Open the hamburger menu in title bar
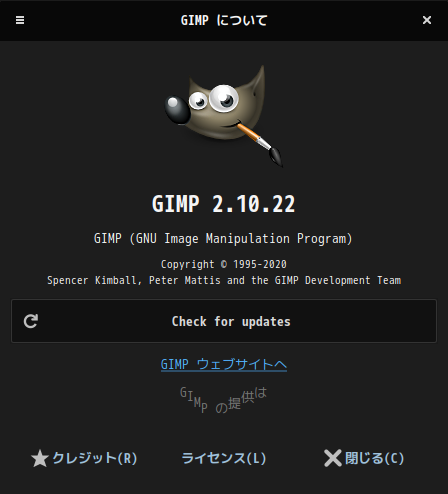Viewport: 448px width, 494px height. click(20, 20)
